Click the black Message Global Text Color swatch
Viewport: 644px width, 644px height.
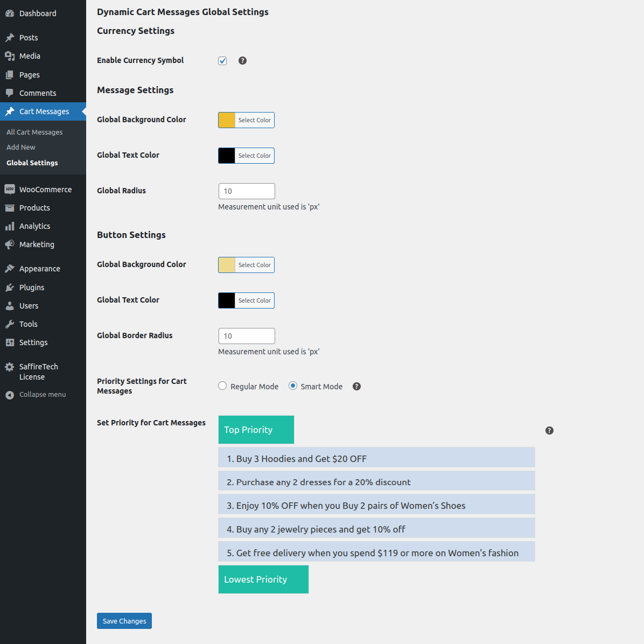[x=227, y=156]
